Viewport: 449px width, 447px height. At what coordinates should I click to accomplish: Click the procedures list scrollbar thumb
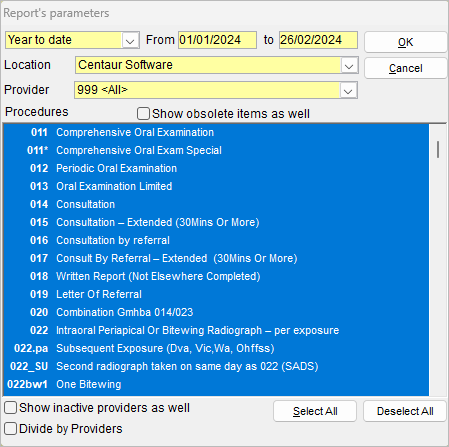[438, 149]
